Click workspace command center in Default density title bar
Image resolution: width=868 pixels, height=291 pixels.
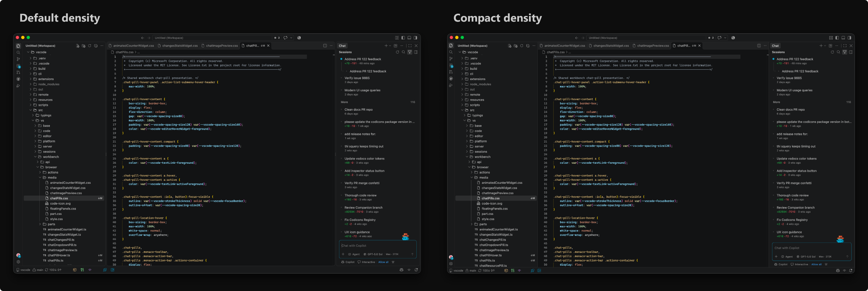coord(212,38)
